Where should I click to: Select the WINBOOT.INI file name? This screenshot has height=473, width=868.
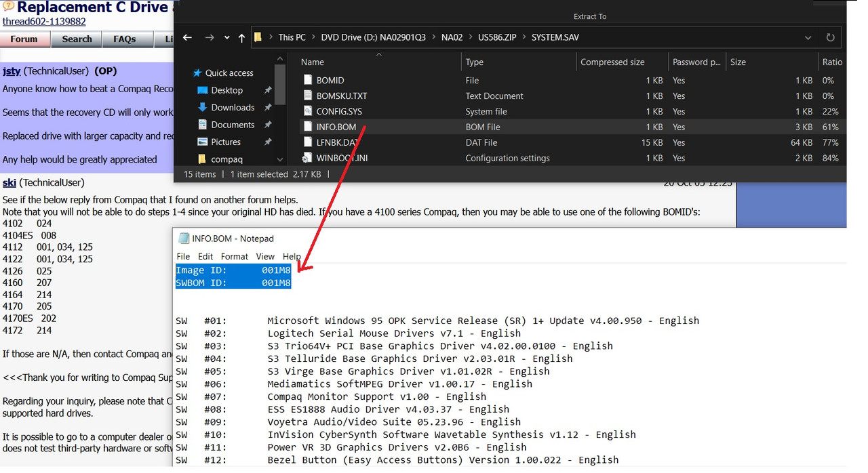pos(342,159)
